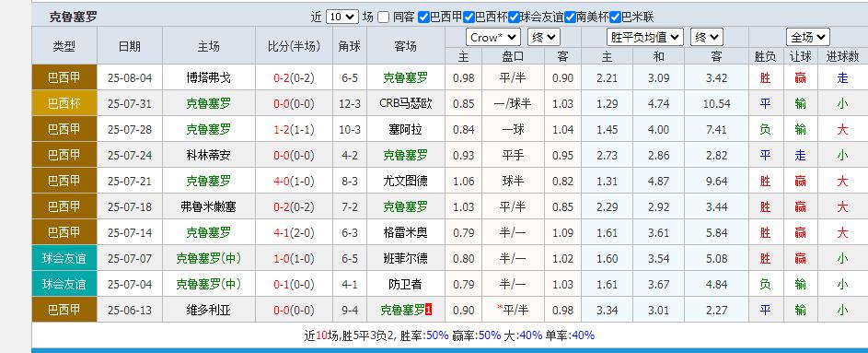Click the 盘口 column header
Screen dimensions: 868x353
tap(513, 56)
